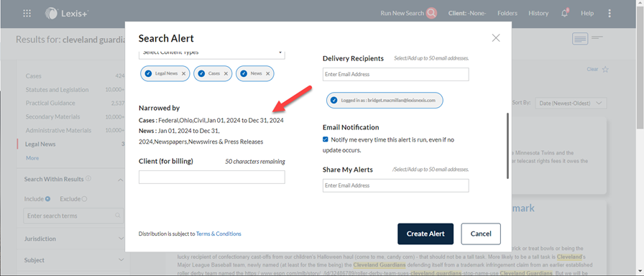Click the Create Alert button
Image resolution: width=644 pixels, height=276 pixels.
pos(425,234)
